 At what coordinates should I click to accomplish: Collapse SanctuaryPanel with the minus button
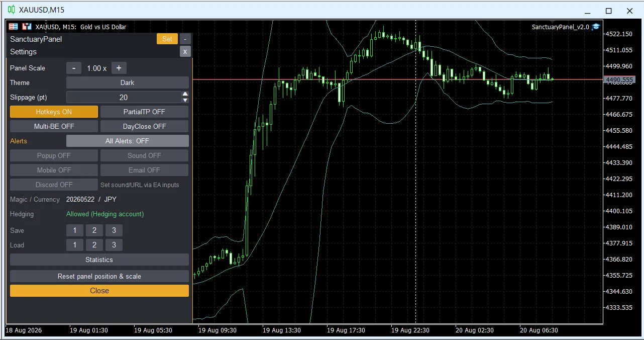185,39
